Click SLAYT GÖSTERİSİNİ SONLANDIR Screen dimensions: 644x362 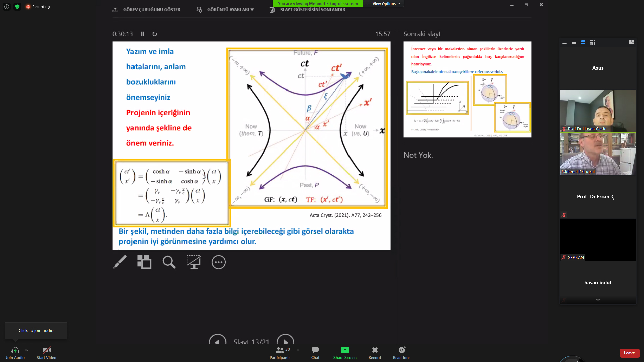point(312,10)
